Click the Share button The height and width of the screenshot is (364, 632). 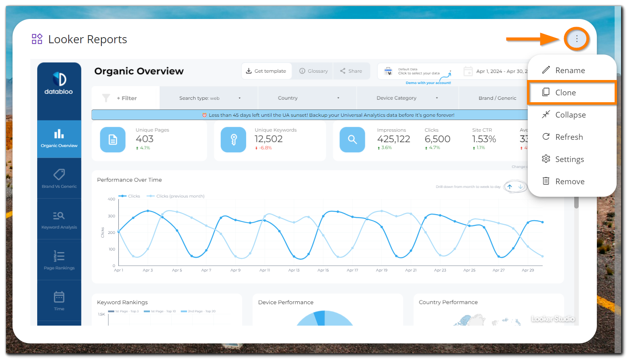click(351, 71)
